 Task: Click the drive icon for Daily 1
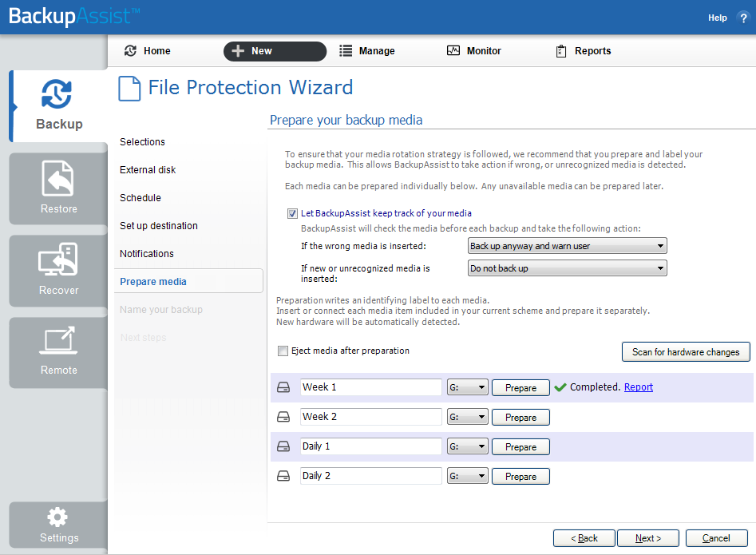[x=283, y=446]
